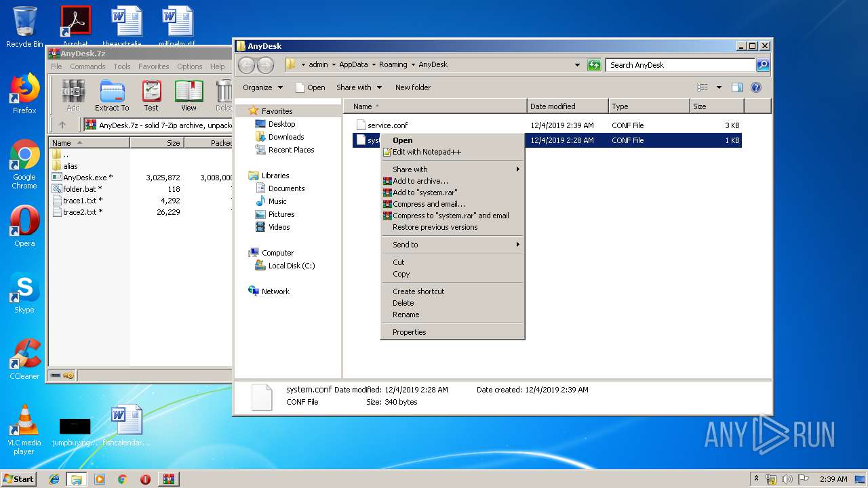The height and width of the screenshot is (488, 868).
Task: Open the change-view dropdown arrow
Action: tap(719, 87)
